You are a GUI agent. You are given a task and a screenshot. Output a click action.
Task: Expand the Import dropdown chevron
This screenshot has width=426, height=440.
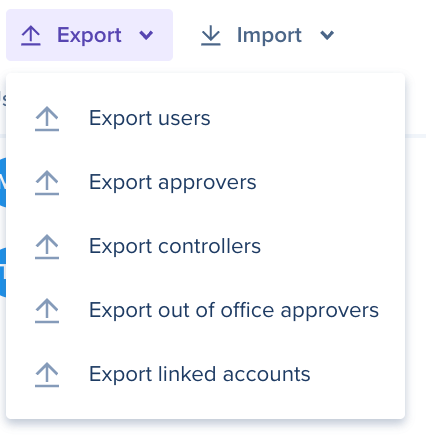(x=327, y=35)
